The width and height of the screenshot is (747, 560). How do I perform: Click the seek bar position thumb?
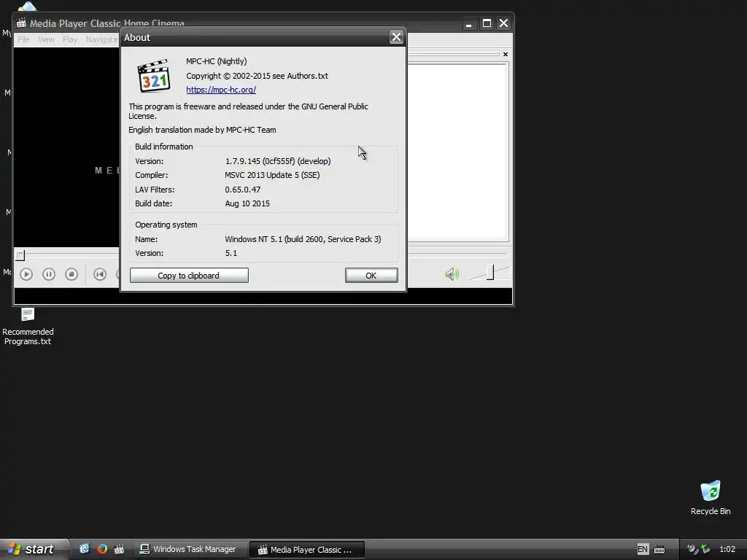tap(20, 255)
